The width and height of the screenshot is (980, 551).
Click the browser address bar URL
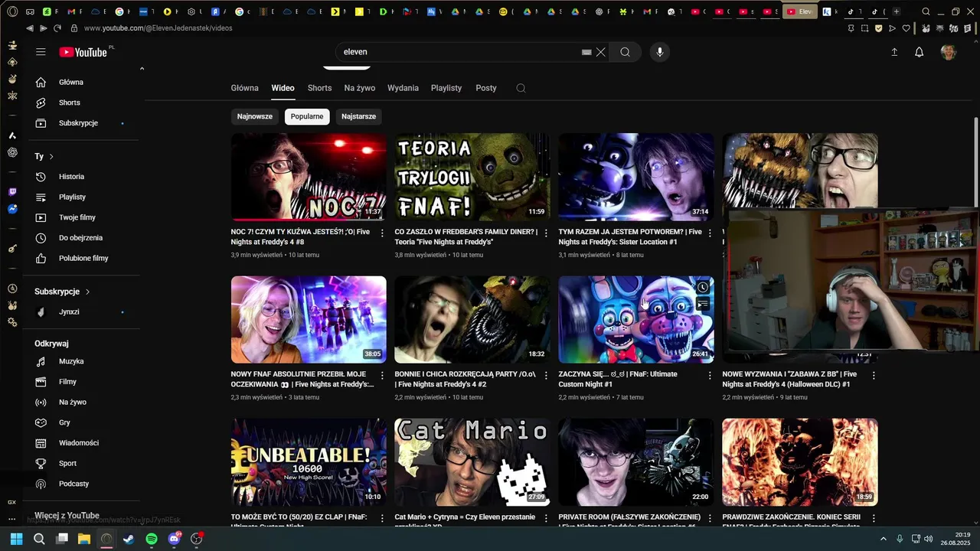pos(158,28)
